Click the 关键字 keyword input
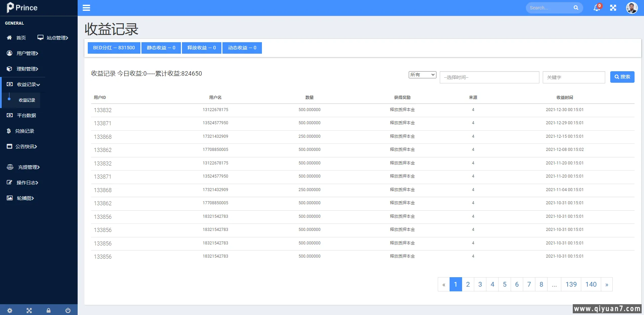The width and height of the screenshot is (644, 315). (x=573, y=77)
